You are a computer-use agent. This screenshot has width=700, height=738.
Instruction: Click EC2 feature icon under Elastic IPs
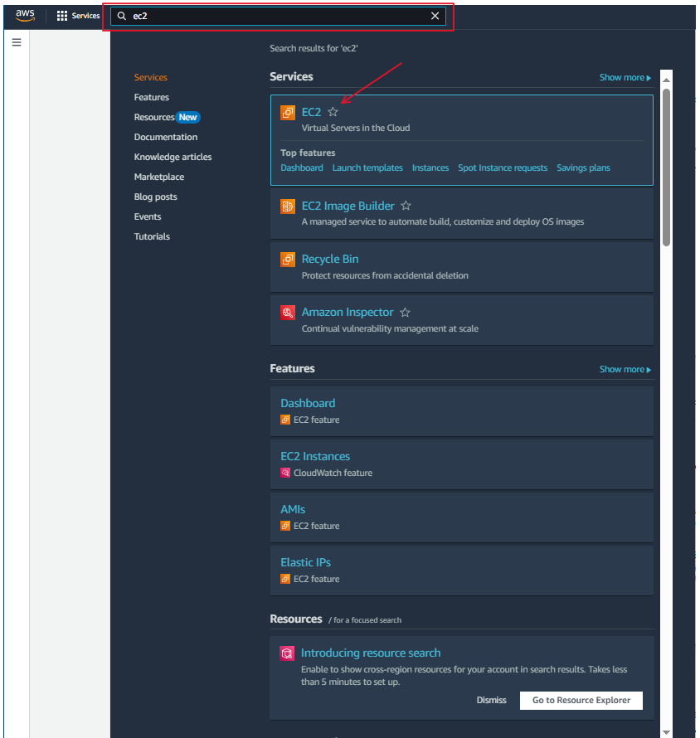tap(285, 579)
